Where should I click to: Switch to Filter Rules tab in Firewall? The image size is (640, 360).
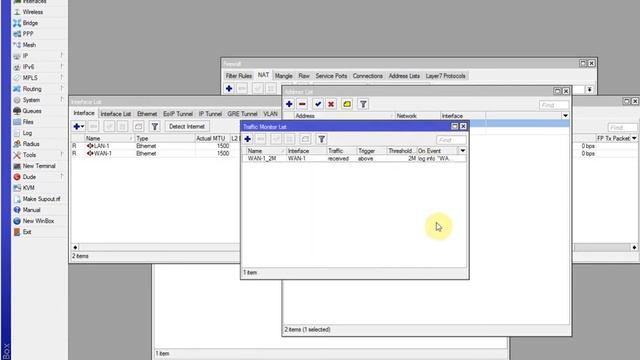[x=239, y=76]
